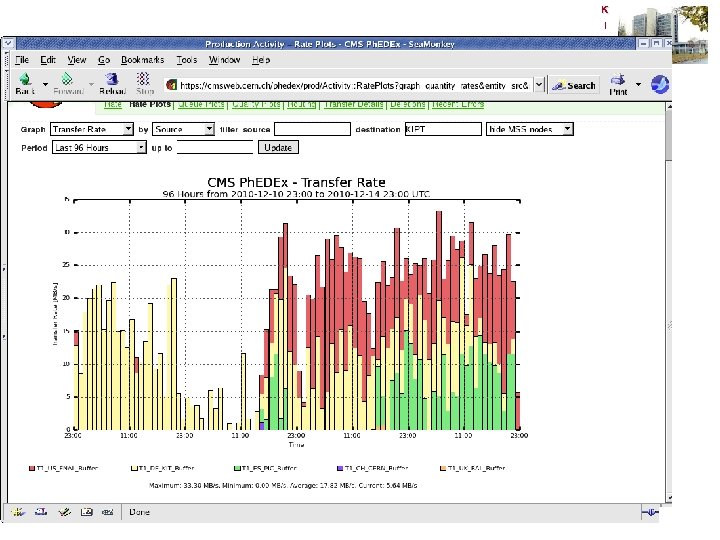Click the 'up to' date input field

(x=215, y=147)
